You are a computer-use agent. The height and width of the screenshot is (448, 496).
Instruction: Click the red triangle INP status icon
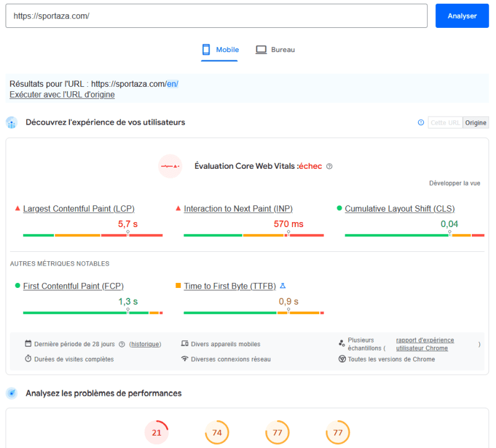click(179, 208)
